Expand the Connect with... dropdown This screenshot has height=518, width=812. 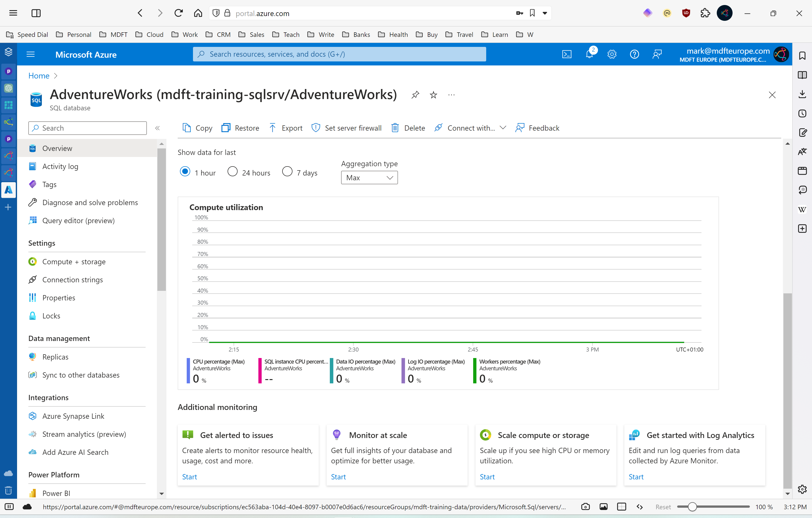click(503, 128)
